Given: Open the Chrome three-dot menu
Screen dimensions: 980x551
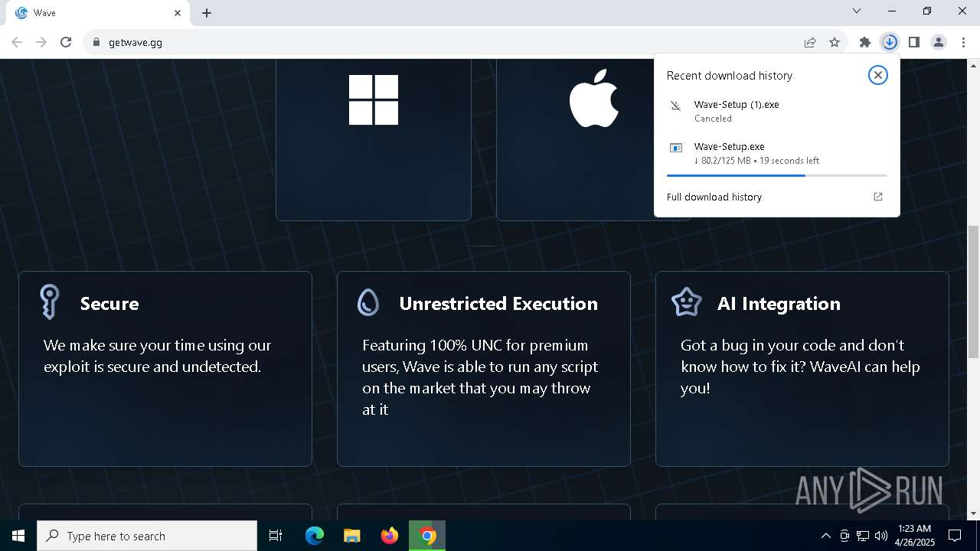Looking at the screenshot, I should [x=963, y=42].
